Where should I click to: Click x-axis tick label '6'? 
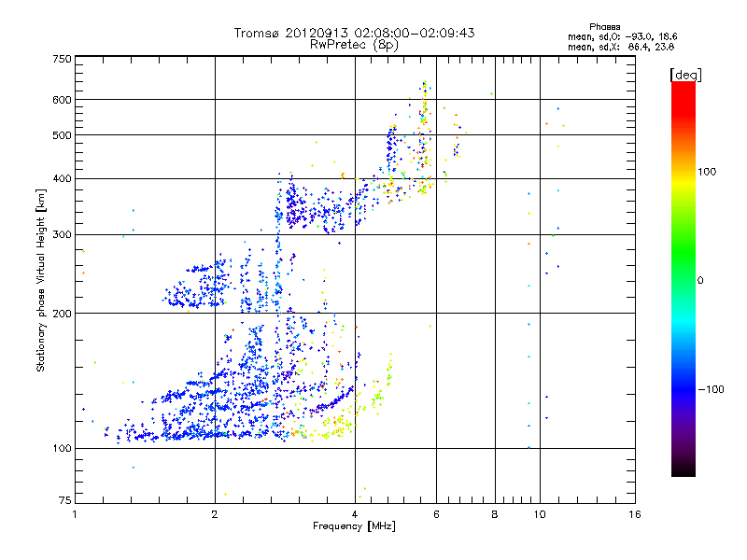tap(436, 514)
